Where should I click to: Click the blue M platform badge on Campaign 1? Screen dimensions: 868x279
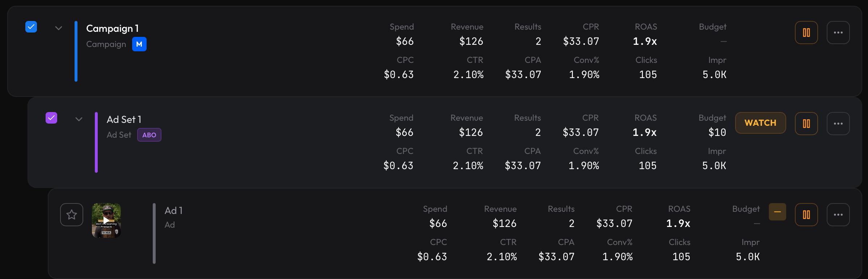point(139,44)
